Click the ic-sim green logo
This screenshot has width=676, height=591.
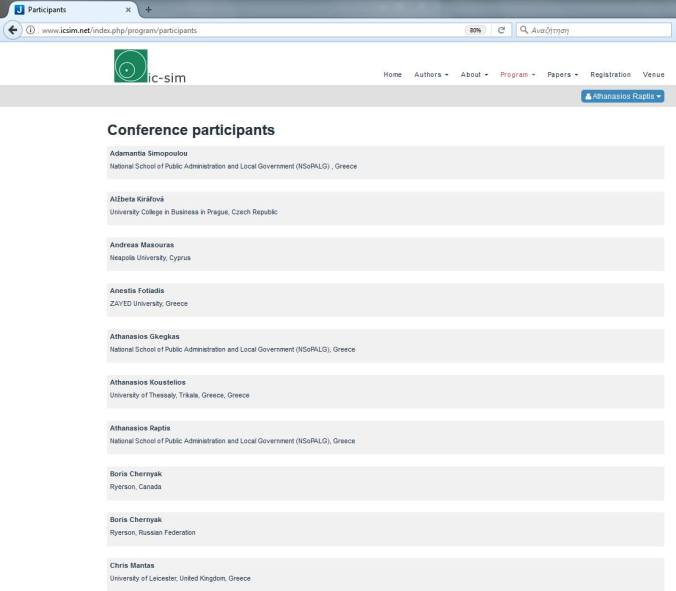125,68
